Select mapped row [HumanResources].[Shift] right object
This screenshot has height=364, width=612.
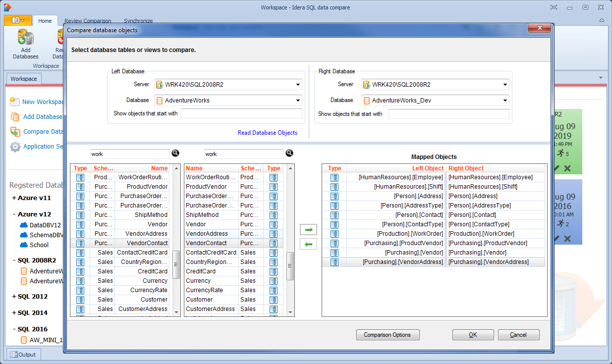(x=483, y=187)
